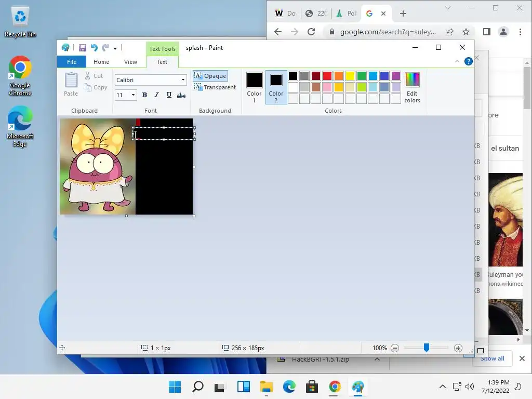Toggle bold formatting

coord(144,95)
